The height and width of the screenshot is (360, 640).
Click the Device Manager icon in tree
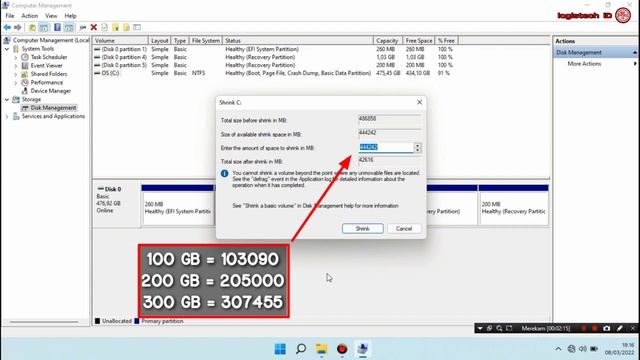click(24, 91)
